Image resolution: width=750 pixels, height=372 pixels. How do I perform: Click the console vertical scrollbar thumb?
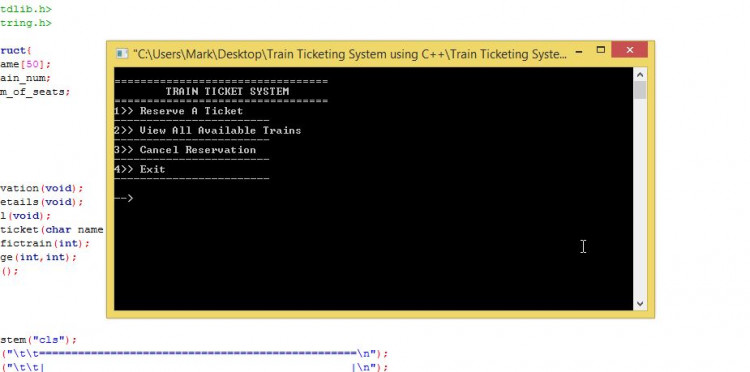pyautogui.click(x=640, y=90)
